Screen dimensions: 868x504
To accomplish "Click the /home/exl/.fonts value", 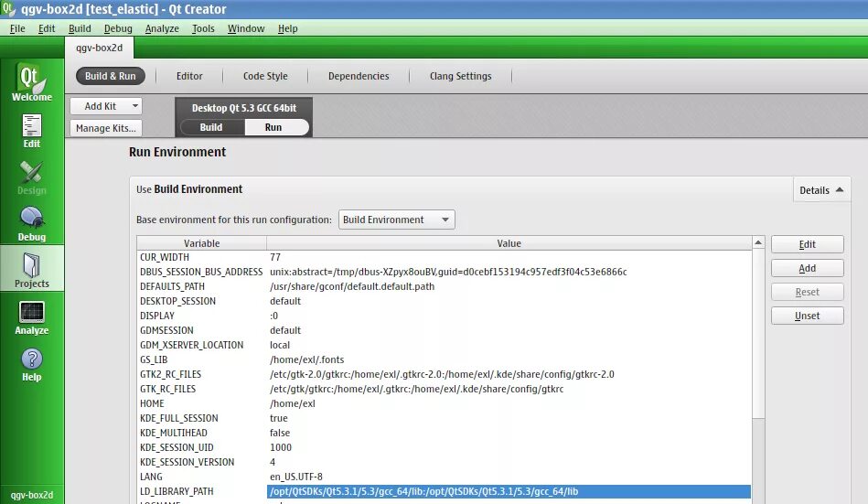I will [306, 359].
